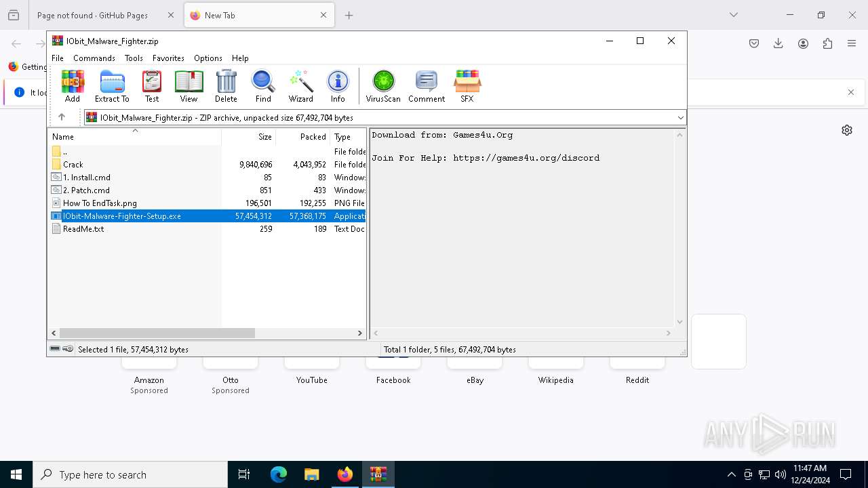868x488 pixels.
Task: Click the taskbar search box
Action: point(130,474)
